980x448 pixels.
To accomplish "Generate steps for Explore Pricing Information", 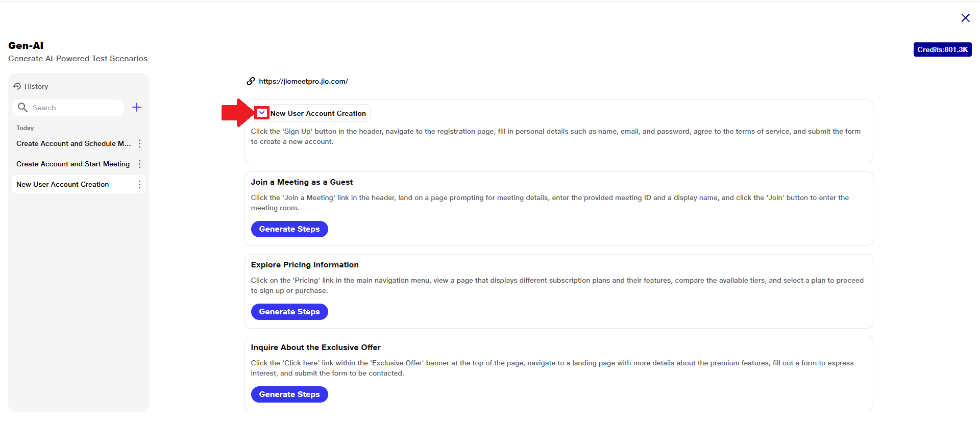I will 289,312.
